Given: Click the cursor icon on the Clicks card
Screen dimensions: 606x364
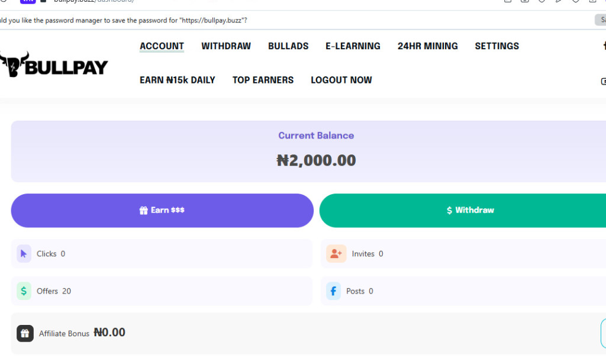Looking at the screenshot, I should tap(24, 253).
